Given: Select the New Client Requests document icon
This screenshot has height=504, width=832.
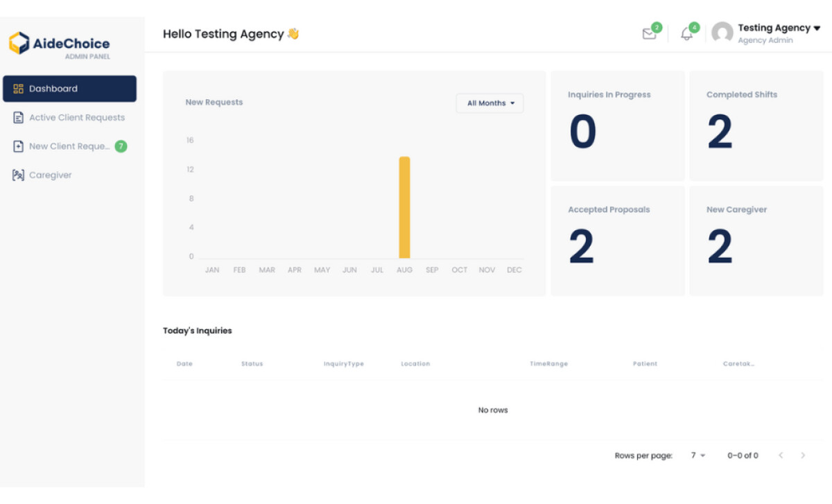Looking at the screenshot, I should pyautogui.click(x=17, y=146).
